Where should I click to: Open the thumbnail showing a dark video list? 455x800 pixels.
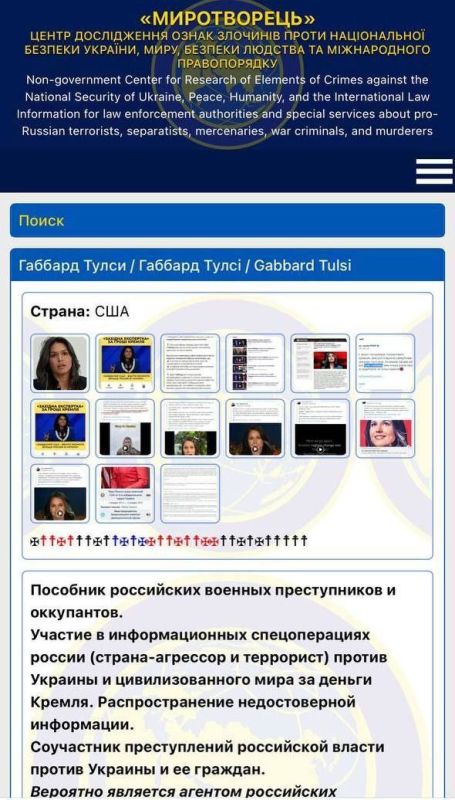click(x=255, y=363)
